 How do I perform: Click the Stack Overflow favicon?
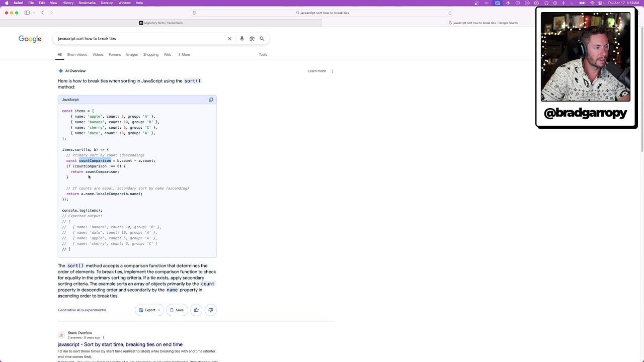pyautogui.click(x=61, y=335)
